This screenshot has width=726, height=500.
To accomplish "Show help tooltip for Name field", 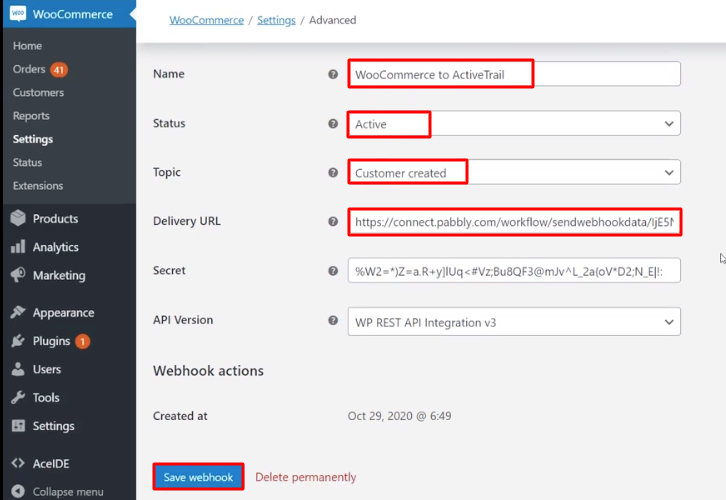I will pos(333,74).
